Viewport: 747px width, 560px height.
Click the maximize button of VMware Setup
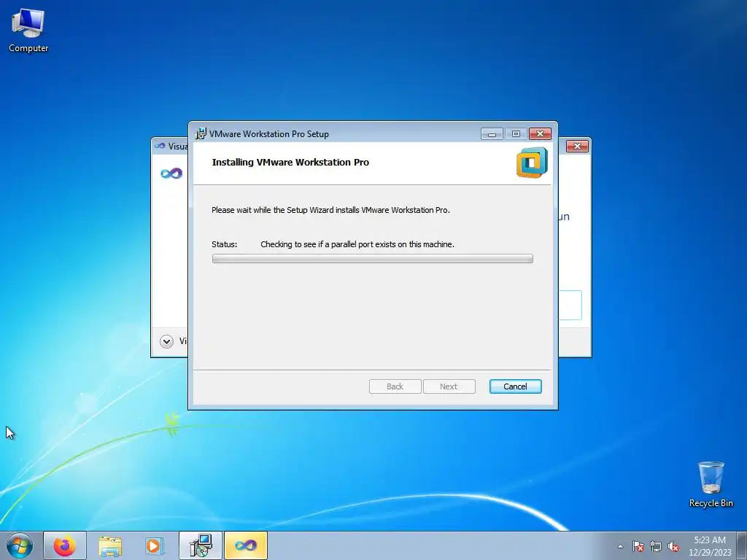pyautogui.click(x=516, y=134)
